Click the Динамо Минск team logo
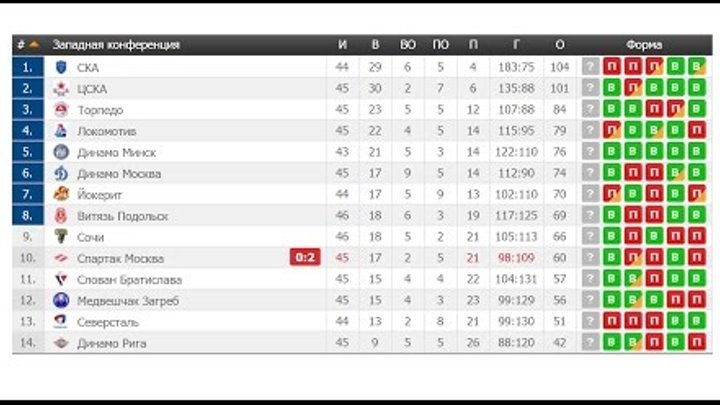This screenshot has height=405, width=720. (62, 152)
